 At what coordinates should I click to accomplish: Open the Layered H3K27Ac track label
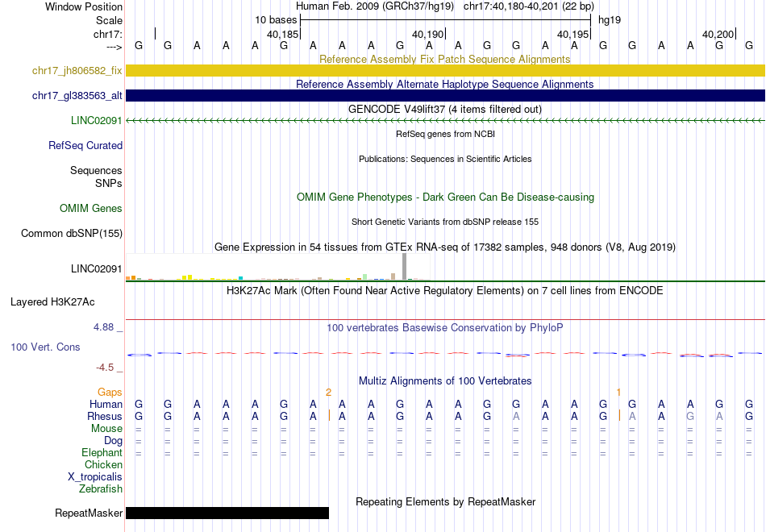pyautogui.click(x=52, y=302)
